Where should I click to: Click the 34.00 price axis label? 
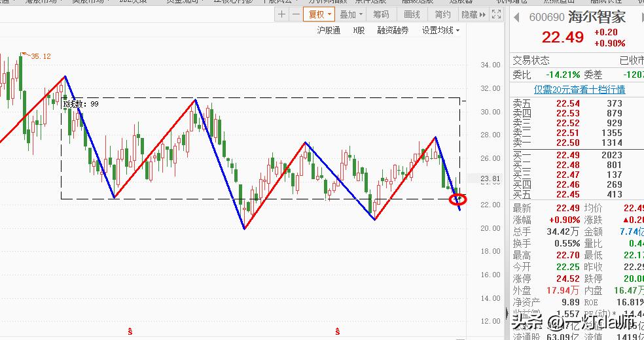pyautogui.click(x=490, y=65)
